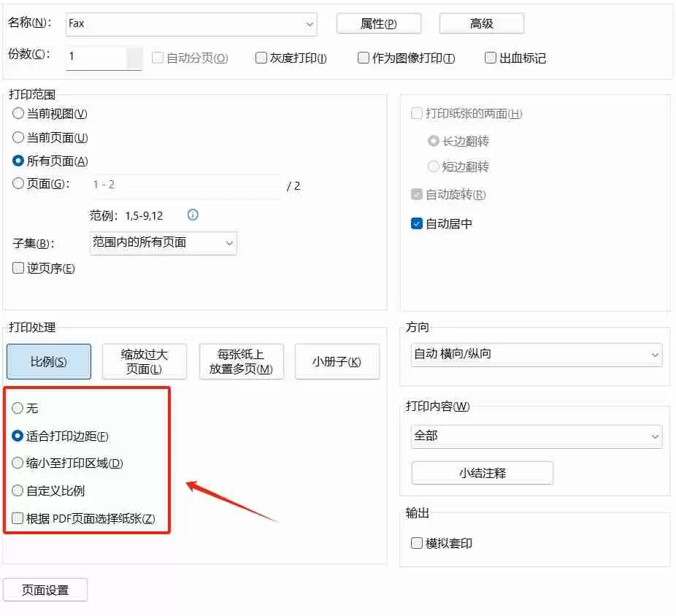This screenshot has height=616, width=676.
Task: Click the info icon next to the page range example
Action: [193, 215]
